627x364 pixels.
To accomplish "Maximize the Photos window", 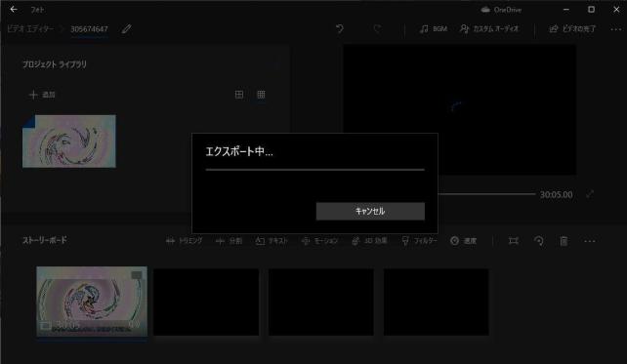I will click(592, 9).
